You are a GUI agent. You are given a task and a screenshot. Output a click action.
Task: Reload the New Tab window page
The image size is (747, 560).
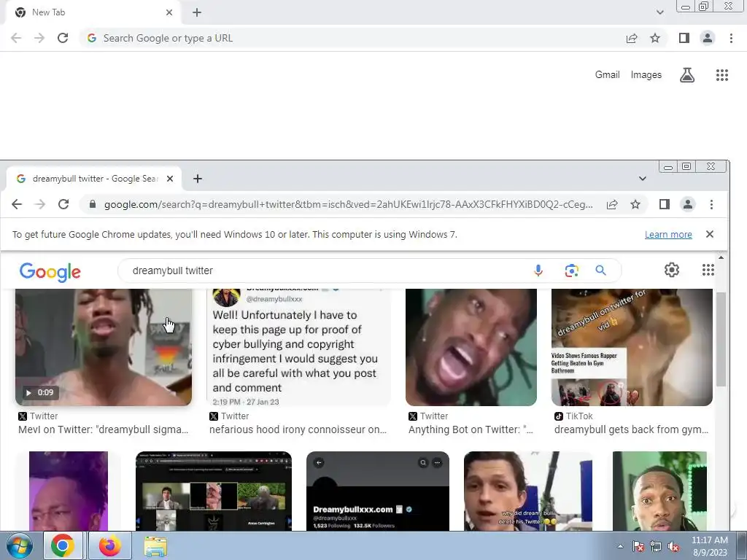(x=63, y=38)
